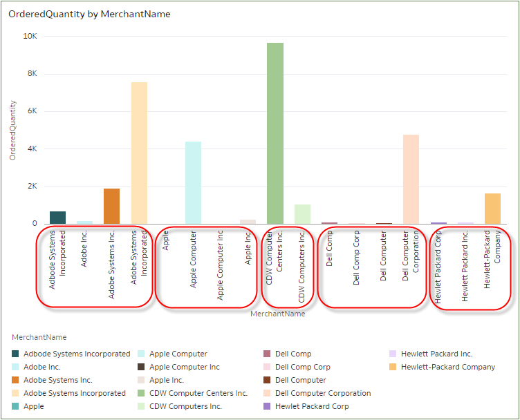Select the Hewlett-Packard Company chart bar
520x420 pixels.
click(x=493, y=209)
